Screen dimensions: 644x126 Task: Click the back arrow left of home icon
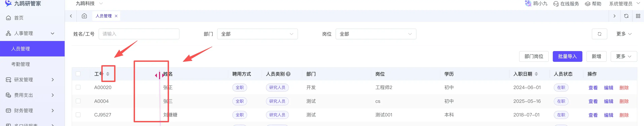(x=71, y=16)
